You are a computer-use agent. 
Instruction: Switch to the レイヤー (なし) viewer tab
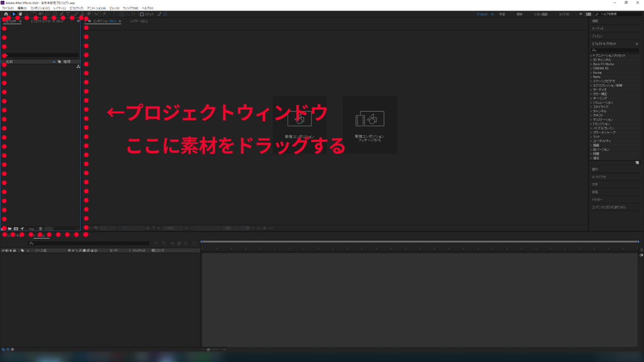click(139, 21)
